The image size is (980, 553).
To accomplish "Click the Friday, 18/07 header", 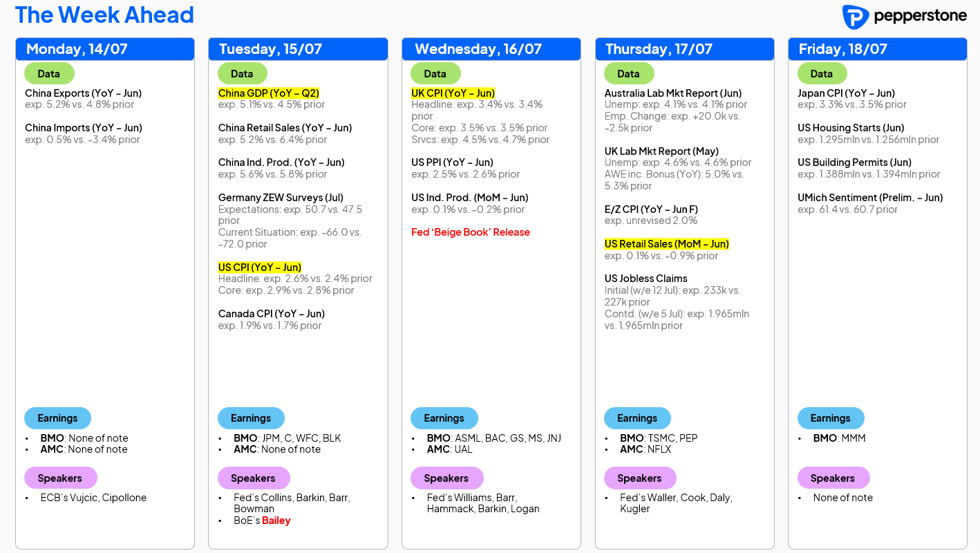I will point(878,49).
